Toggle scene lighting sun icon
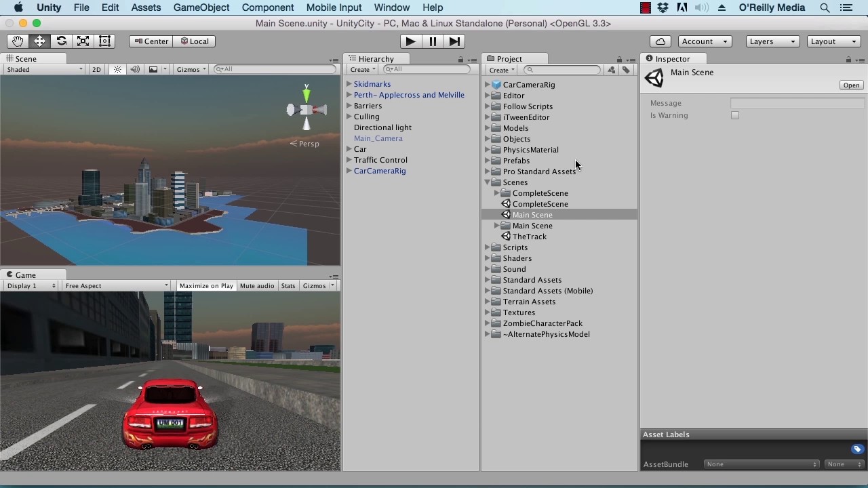 coord(117,69)
